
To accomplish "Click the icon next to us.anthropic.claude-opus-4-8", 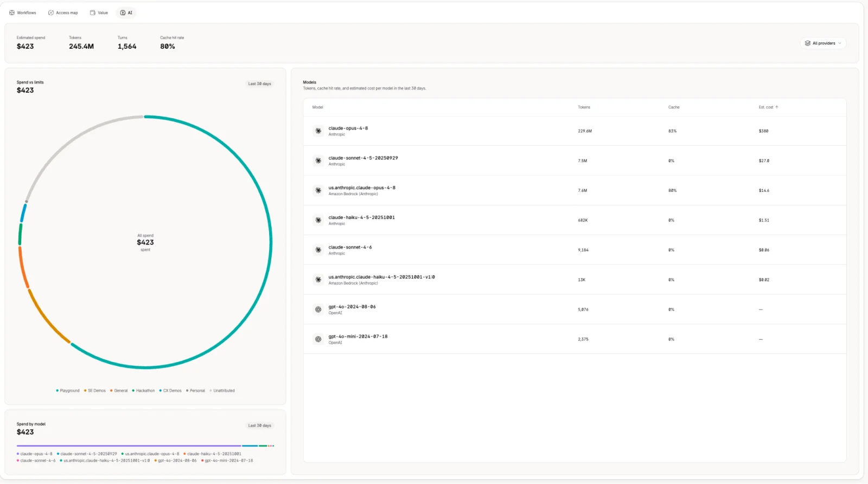I will (x=318, y=191).
